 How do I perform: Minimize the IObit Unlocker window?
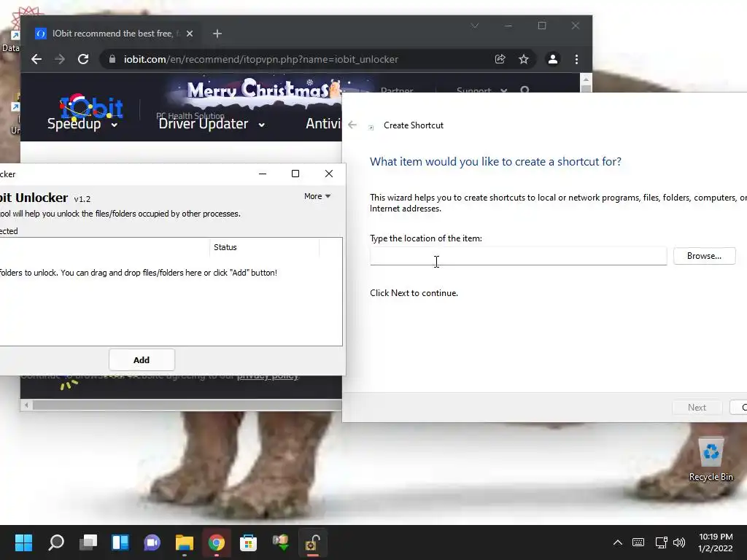tap(263, 174)
